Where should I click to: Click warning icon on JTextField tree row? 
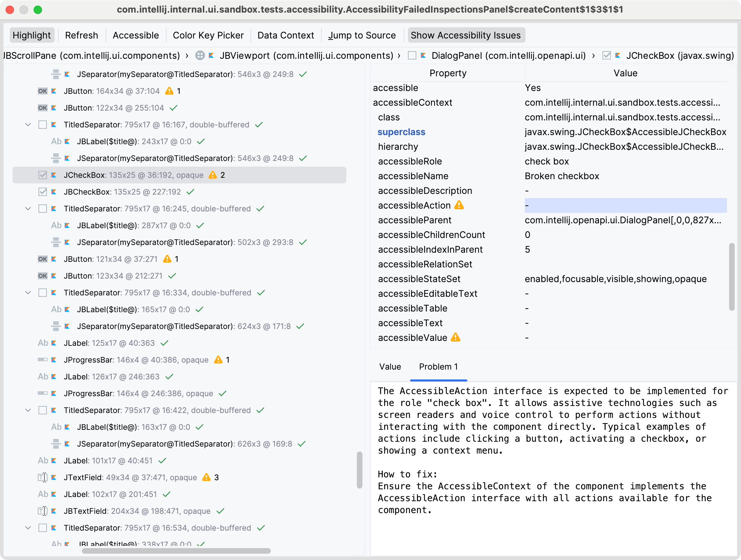[206, 477]
